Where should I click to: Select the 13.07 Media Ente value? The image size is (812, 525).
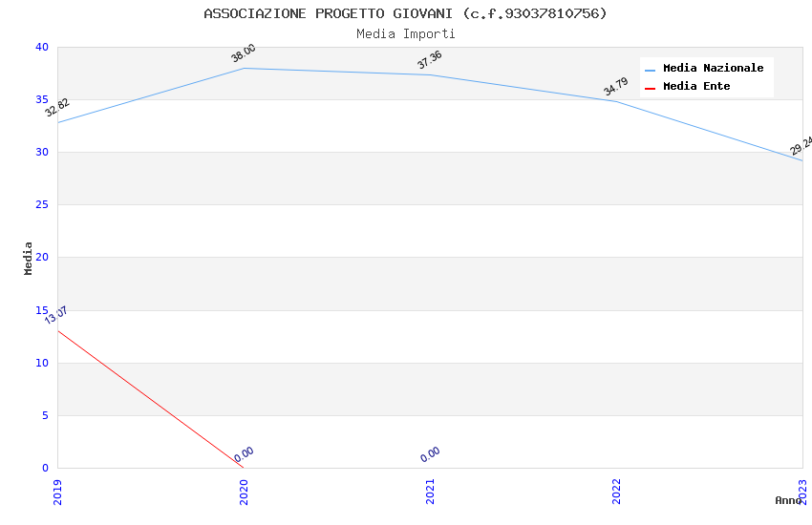[56, 315]
